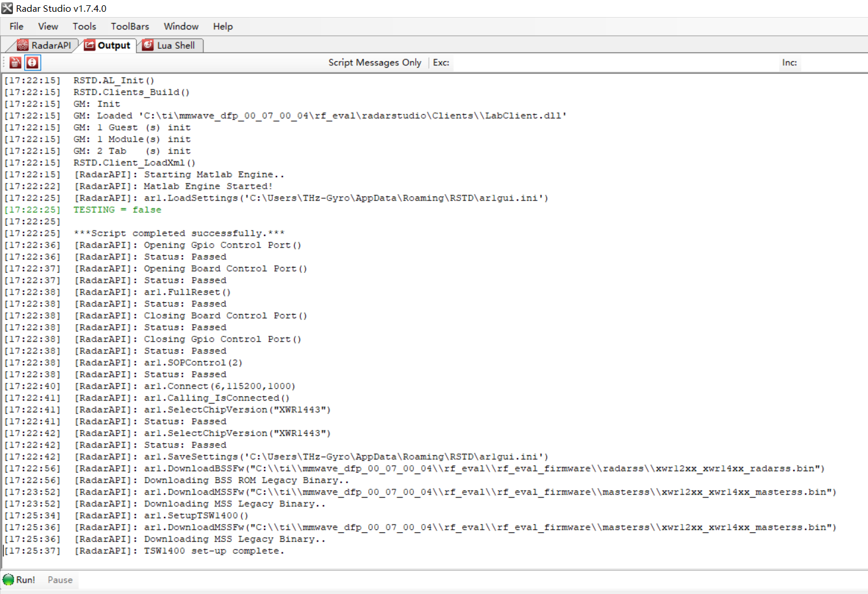
Task: Switch to the RadarAPI tab
Action: tap(44, 45)
